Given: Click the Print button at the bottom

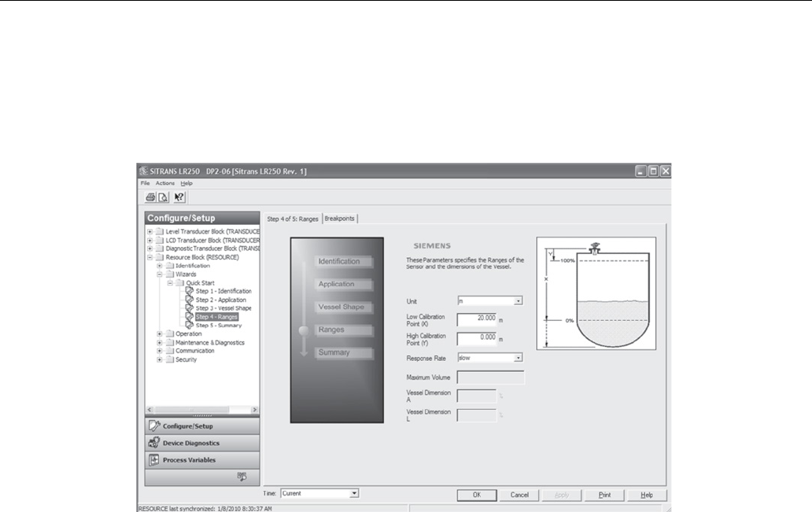Looking at the screenshot, I should coord(604,495).
